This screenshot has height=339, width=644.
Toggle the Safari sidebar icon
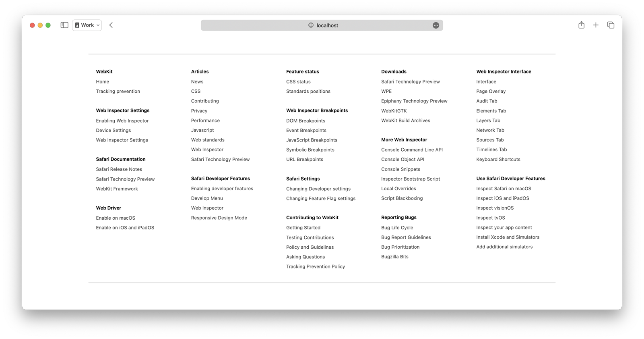(64, 25)
